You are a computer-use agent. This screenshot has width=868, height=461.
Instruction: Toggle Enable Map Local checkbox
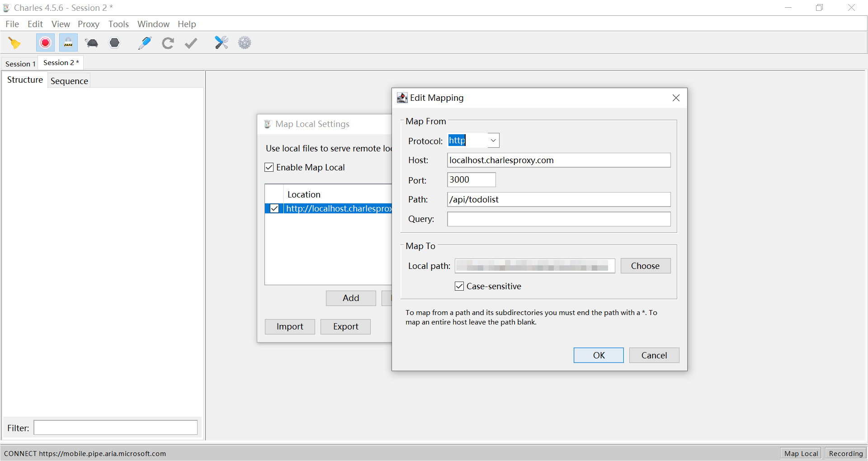(269, 167)
